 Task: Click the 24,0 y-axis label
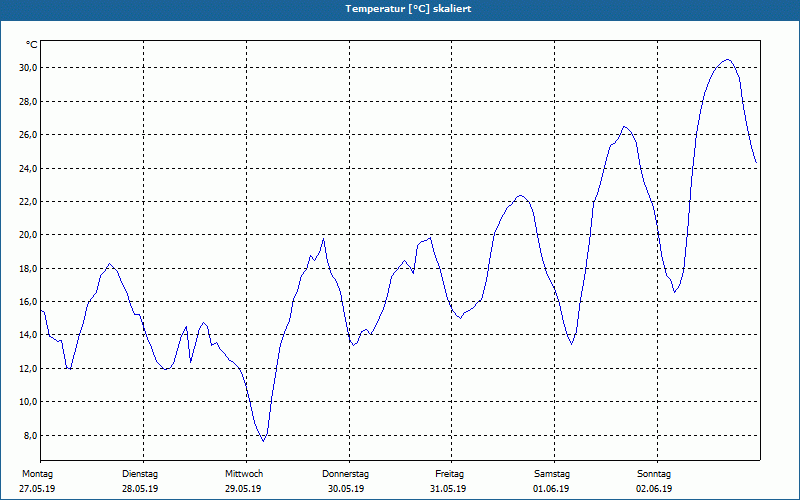(x=28, y=168)
